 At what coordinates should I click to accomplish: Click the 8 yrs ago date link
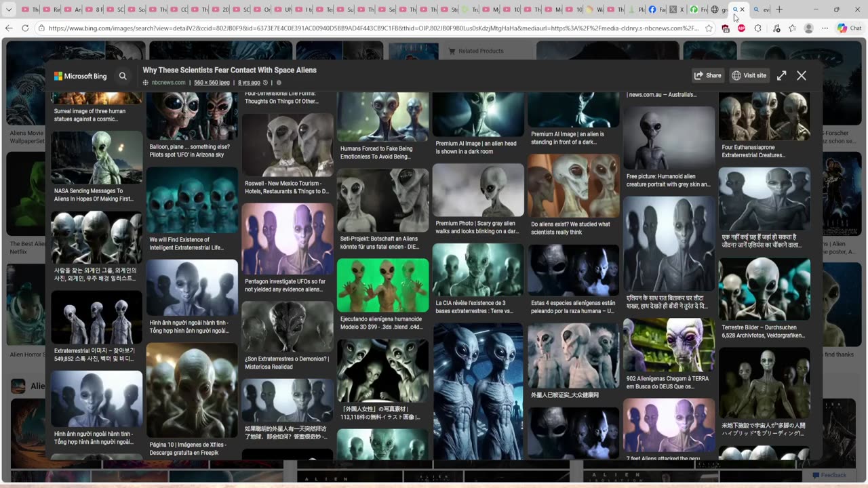click(x=249, y=83)
